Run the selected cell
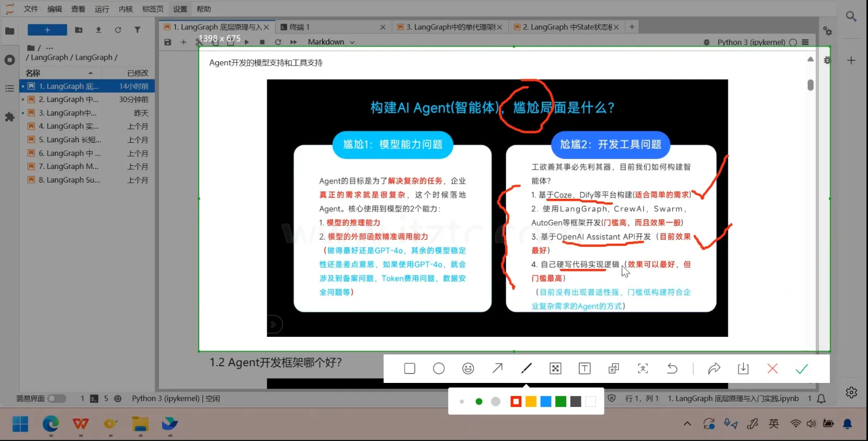This screenshot has height=441, width=868. click(x=247, y=42)
